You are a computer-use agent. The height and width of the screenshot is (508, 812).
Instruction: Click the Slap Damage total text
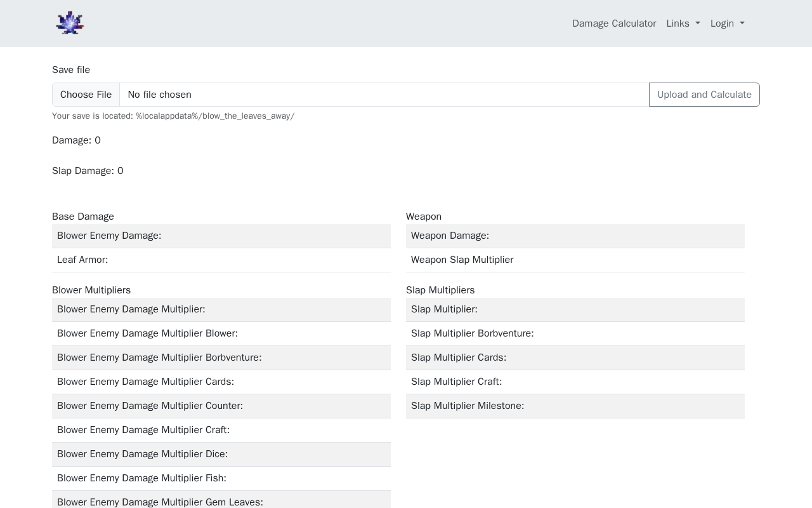pos(88,171)
